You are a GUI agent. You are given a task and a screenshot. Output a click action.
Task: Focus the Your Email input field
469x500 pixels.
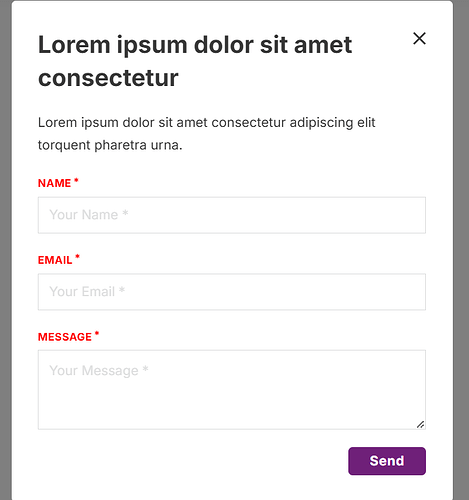[x=232, y=292]
